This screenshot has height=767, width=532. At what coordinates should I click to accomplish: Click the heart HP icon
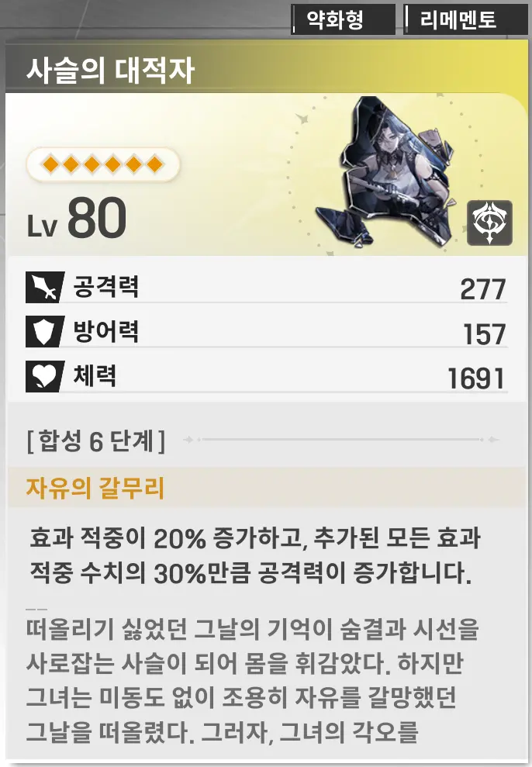[x=44, y=376]
